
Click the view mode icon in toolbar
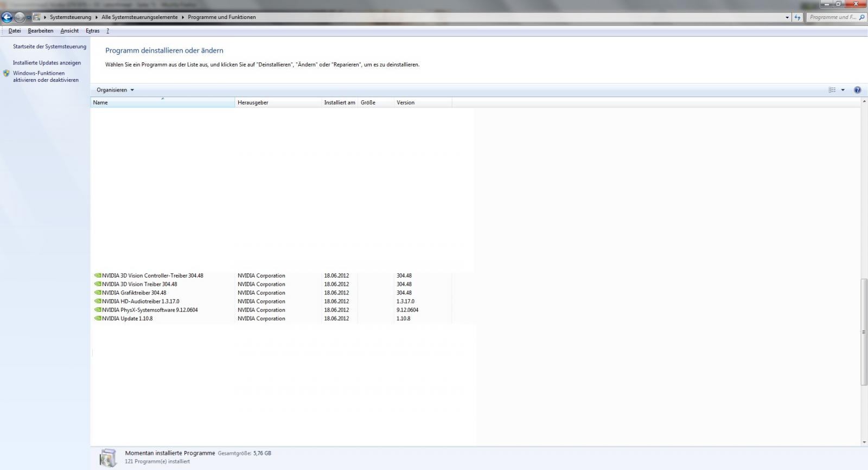pyautogui.click(x=832, y=90)
